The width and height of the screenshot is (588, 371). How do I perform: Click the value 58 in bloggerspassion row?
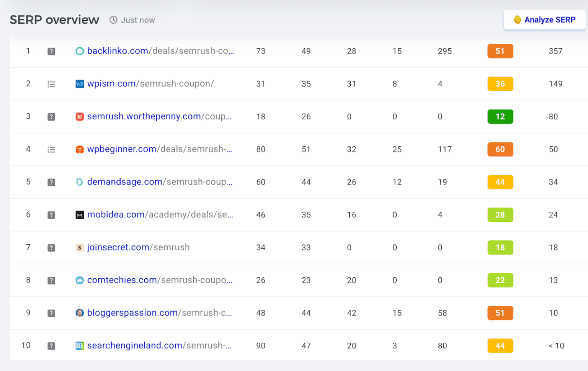pyautogui.click(x=443, y=313)
